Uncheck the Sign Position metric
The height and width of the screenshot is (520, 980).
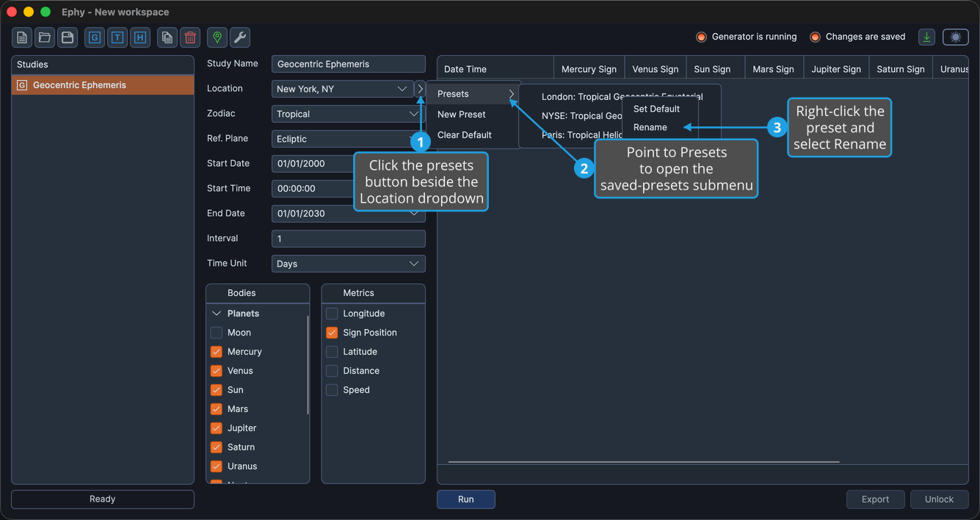coord(332,333)
